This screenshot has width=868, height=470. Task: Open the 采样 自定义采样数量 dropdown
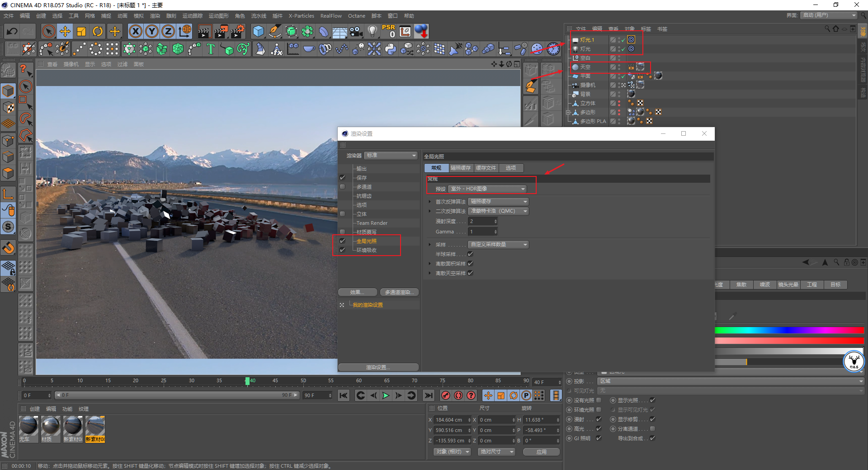499,245
